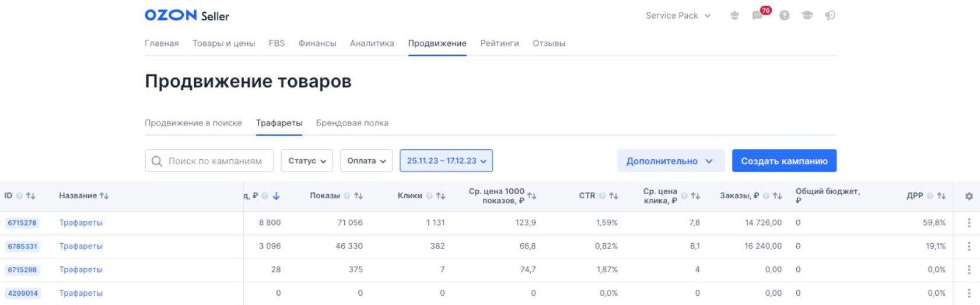Image resolution: width=980 pixels, height=305 pixels.
Task: Sort table by CTR column arrows
Action: (x=613, y=196)
